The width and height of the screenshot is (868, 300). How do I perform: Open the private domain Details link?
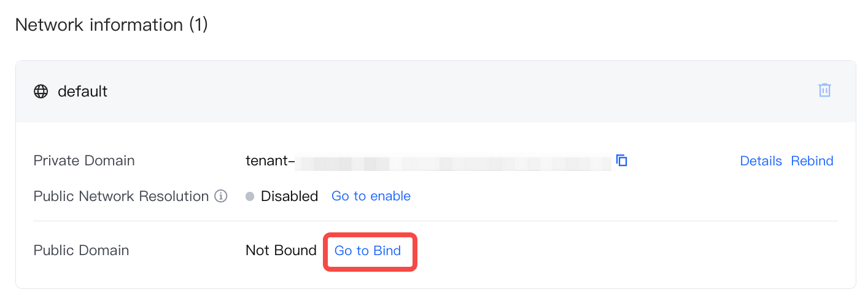[761, 161]
